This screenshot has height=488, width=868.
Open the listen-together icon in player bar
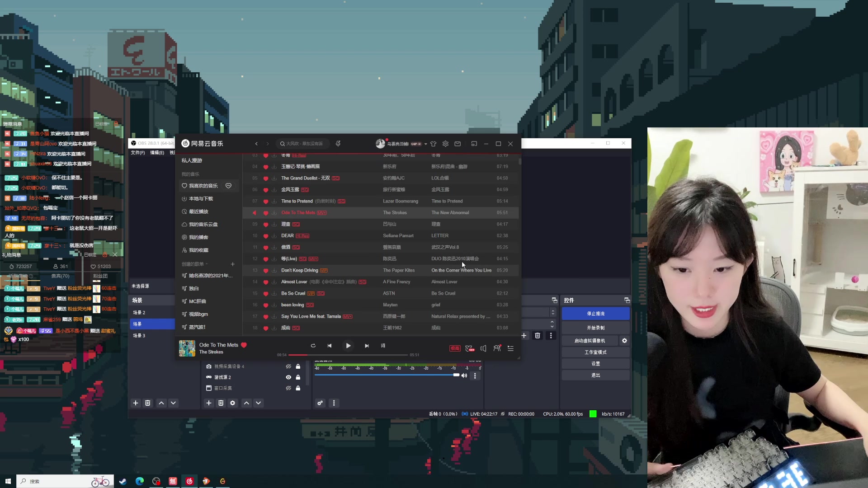coord(497,348)
